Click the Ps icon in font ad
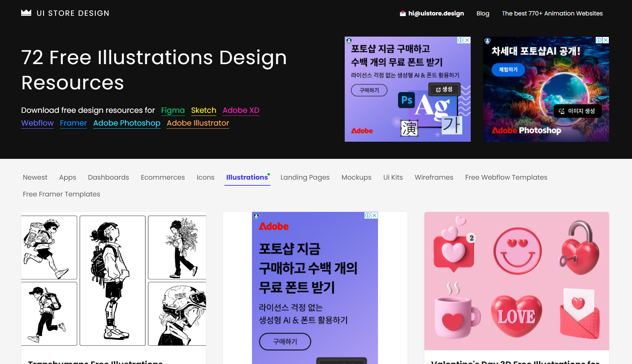Viewport: 632px width, 364px height. click(407, 100)
